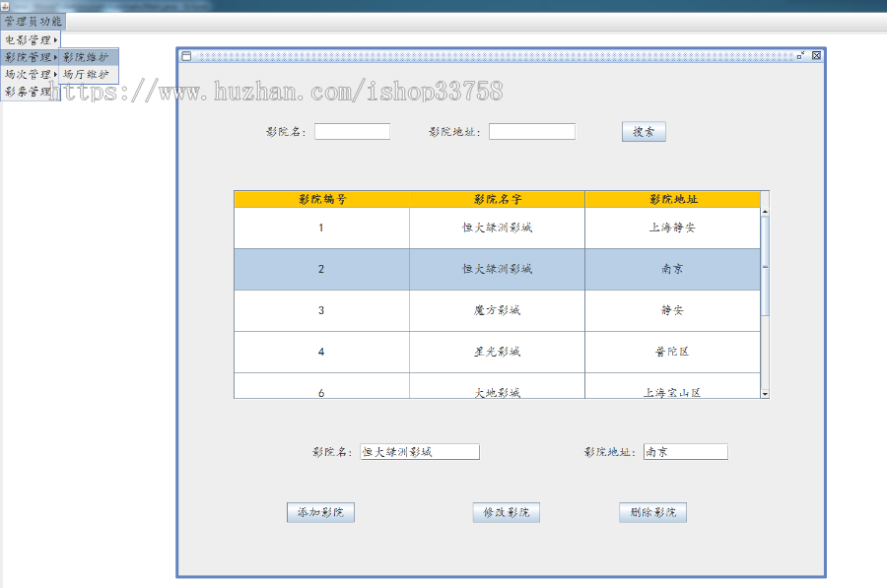The height and width of the screenshot is (588, 887).
Task: Click the 影院地址 field containing 南京
Action: [x=684, y=451]
